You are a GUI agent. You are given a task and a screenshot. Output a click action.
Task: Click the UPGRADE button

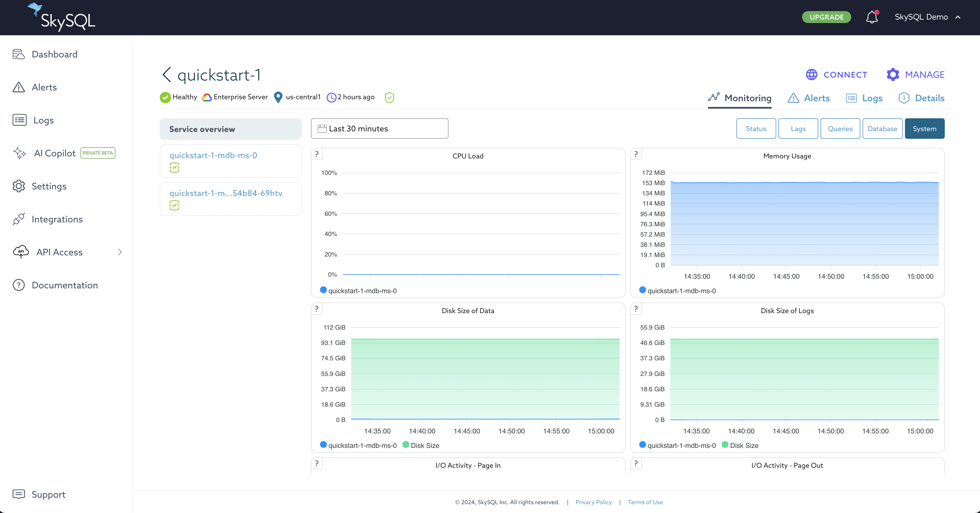tap(826, 17)
